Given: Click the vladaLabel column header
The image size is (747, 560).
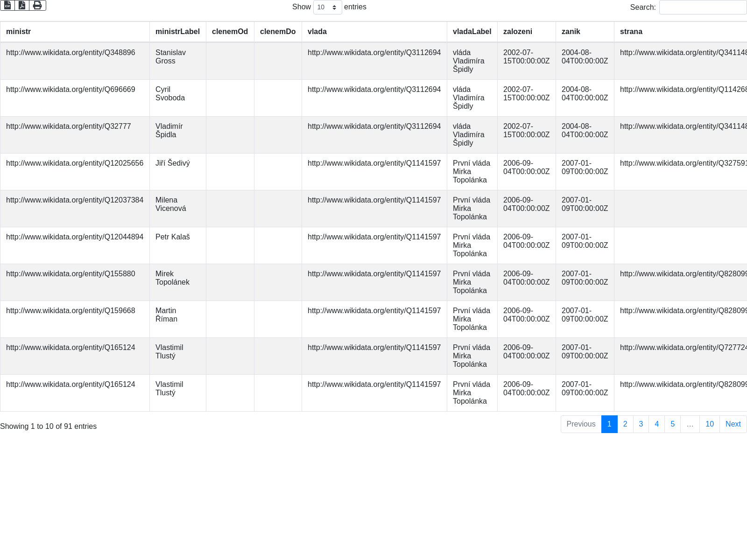Looking at the screenshot, I should (472, 32).
